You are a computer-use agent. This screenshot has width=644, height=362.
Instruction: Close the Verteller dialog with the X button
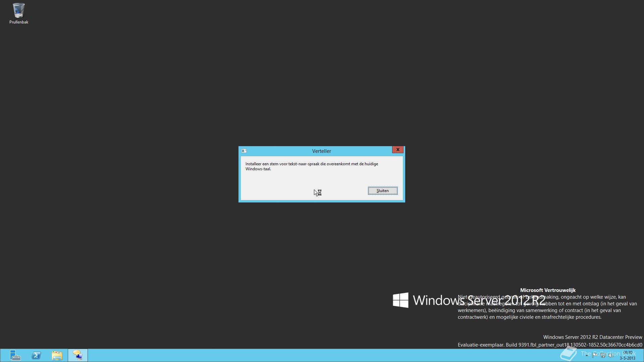tap(398, 150)
